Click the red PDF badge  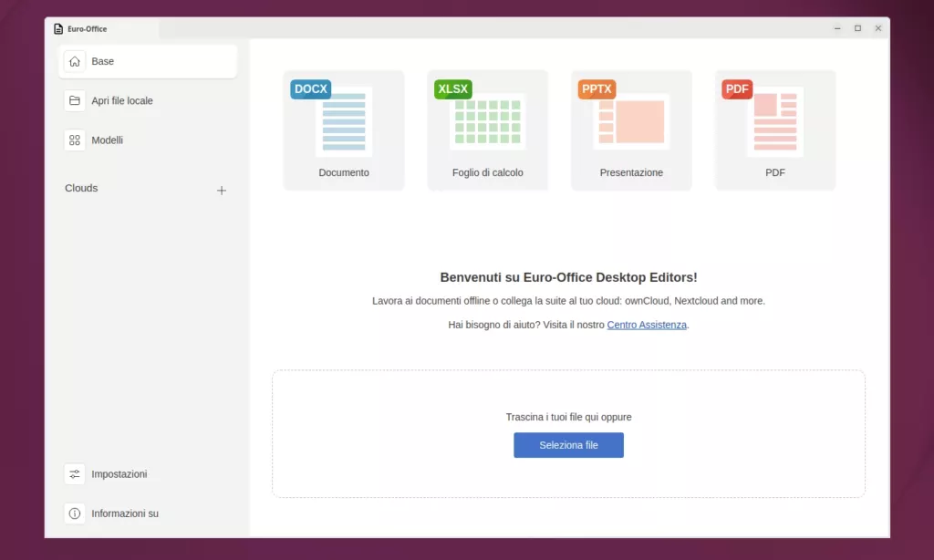click(737, 89)
